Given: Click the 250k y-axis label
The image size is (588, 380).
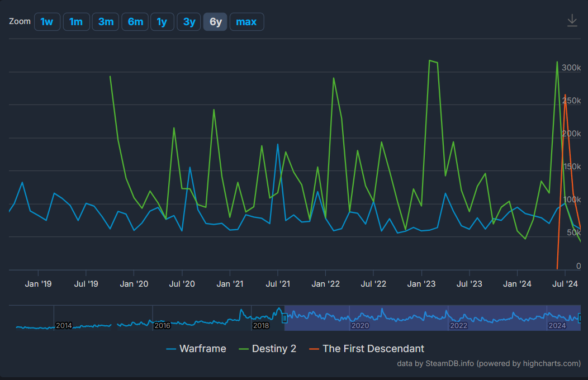Looking at the screenshot, I should tap(571, 101).
